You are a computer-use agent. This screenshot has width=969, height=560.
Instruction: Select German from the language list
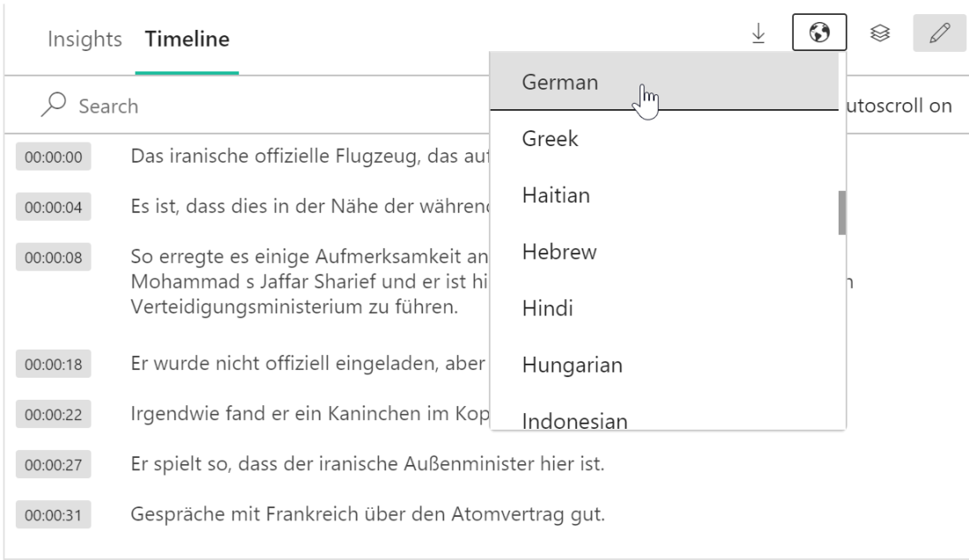click(x=560, y=82)
